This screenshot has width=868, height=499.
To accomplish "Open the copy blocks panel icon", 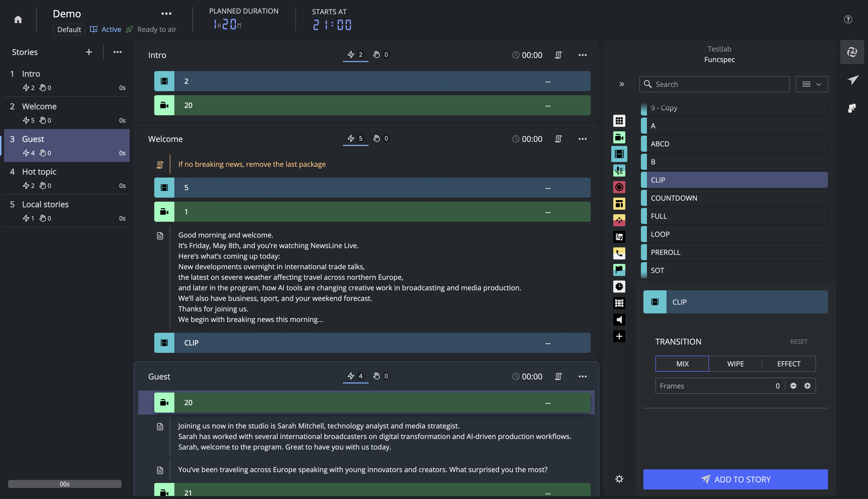I will tap(852, 108).
